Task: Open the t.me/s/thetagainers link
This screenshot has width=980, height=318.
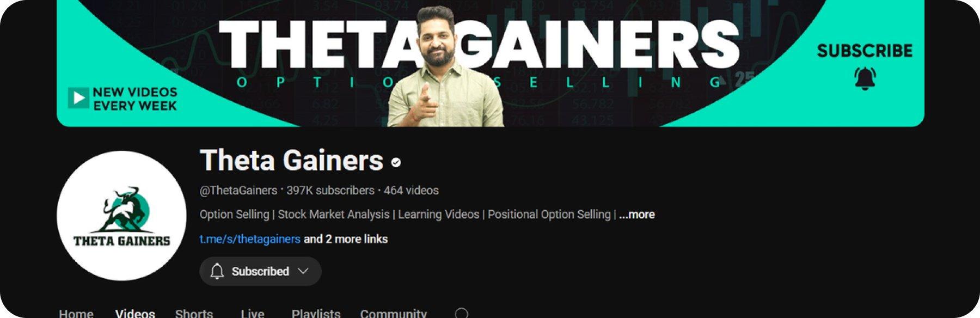Action: [250, 239]
